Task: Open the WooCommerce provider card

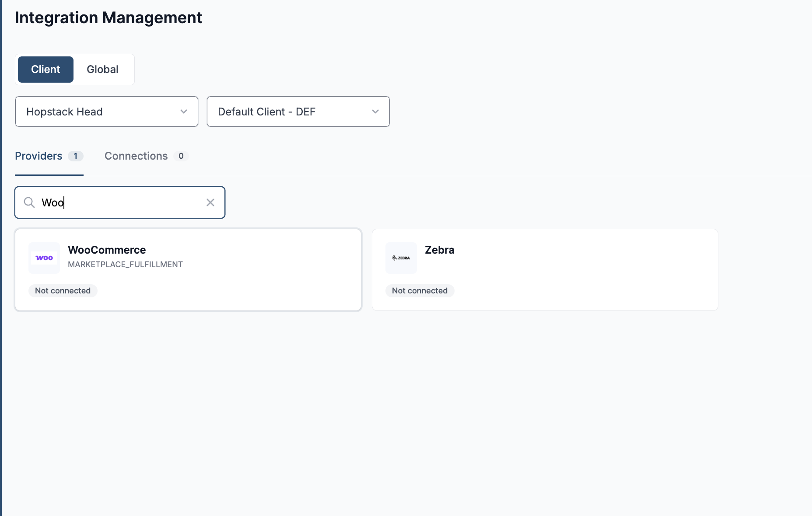Action: (x=188, y=270)
